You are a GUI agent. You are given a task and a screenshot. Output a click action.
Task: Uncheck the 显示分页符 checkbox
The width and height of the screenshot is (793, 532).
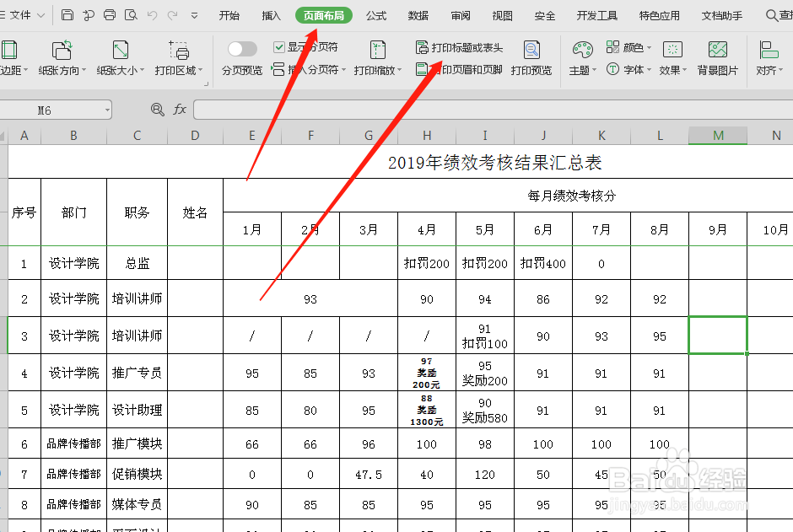(x=279, y=47)
